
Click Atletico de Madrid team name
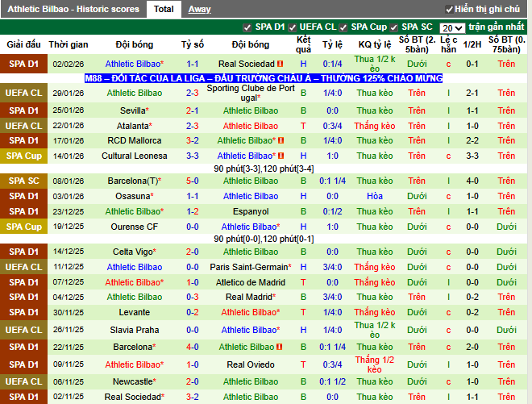[251, 282]
